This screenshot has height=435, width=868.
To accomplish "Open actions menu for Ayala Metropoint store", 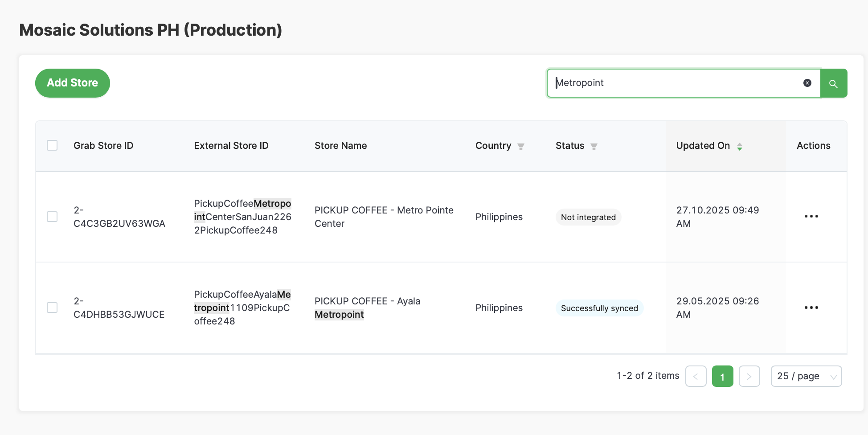I will (811, 308).
